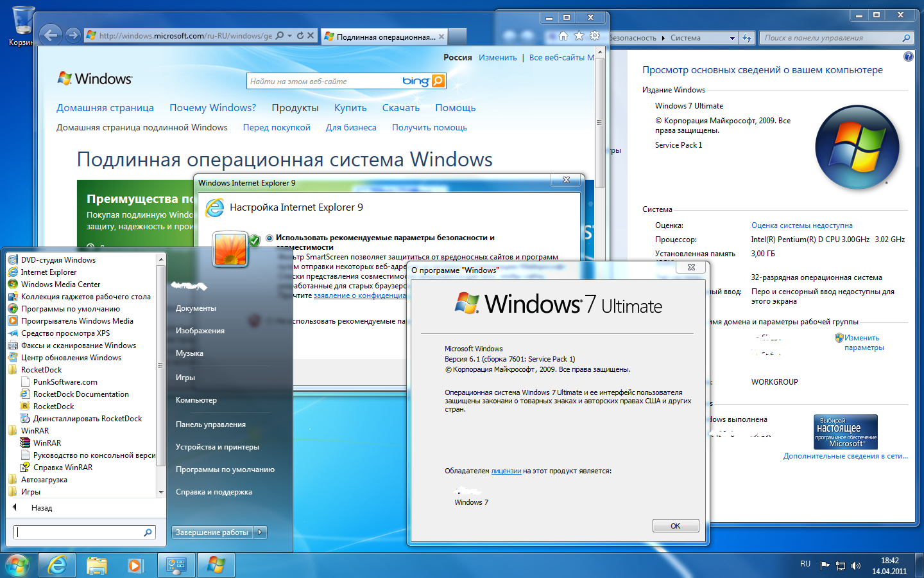Viewport: 924px width, 578px height.
Task: Click OK in About Windows dialog
Action: pos(676,526)
